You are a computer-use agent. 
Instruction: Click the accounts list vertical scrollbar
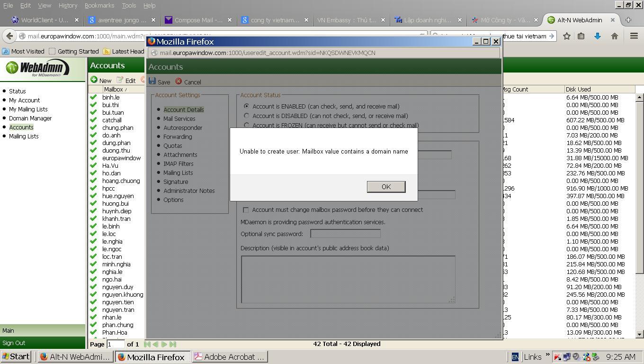(x=639, y=216)
